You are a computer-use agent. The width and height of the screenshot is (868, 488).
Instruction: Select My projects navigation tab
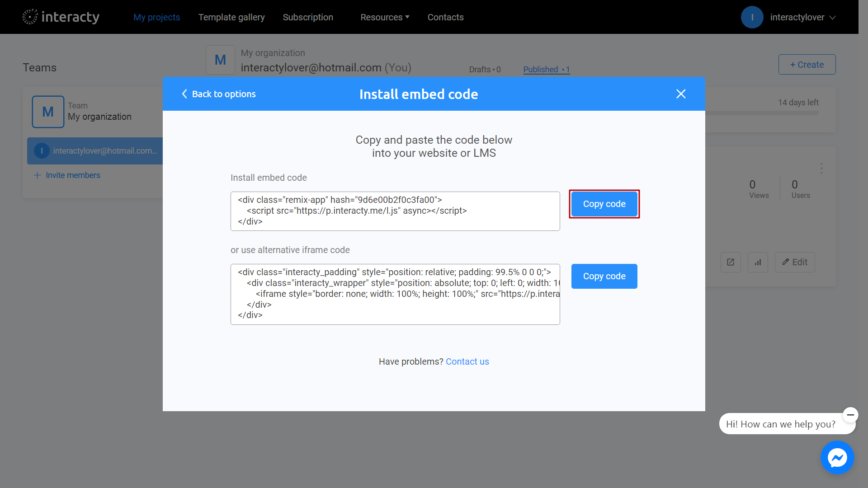(x=157, y=17)
